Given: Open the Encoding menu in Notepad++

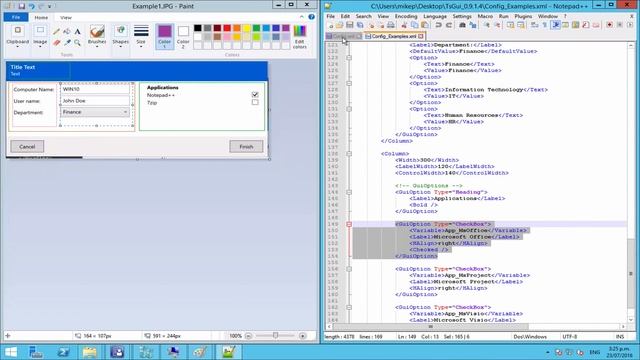Looking at the screenshot, I should [x=406, y=16].
